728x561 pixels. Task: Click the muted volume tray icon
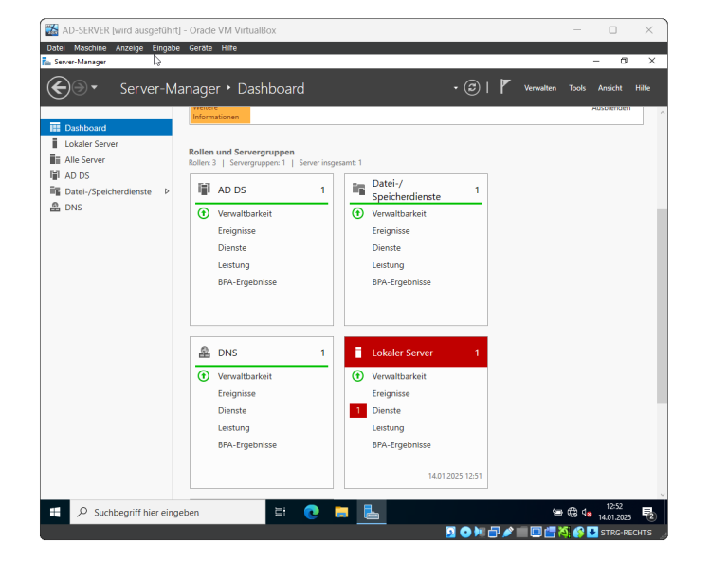click(587, 513)
